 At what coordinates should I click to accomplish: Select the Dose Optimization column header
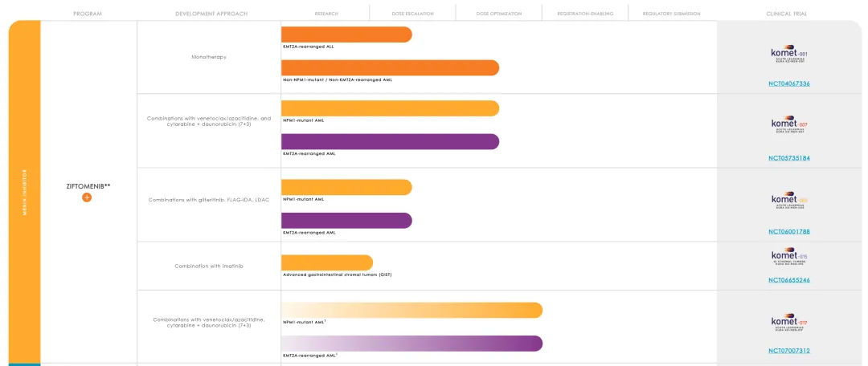pos(498,14)
